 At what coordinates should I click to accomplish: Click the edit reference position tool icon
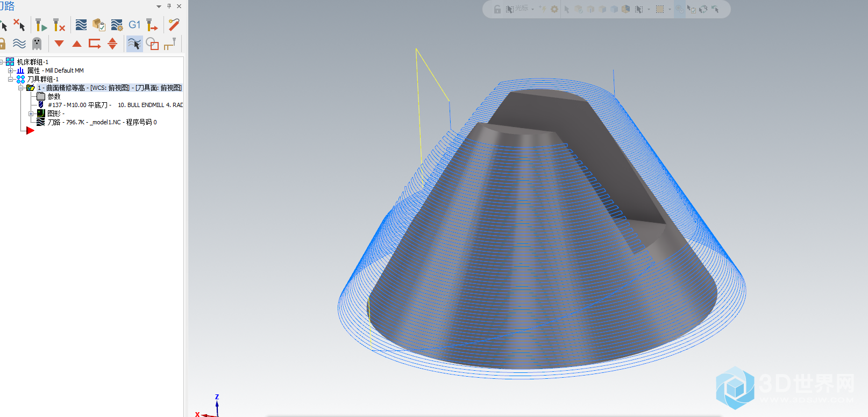pyautogui.click(x=170, y=44)
